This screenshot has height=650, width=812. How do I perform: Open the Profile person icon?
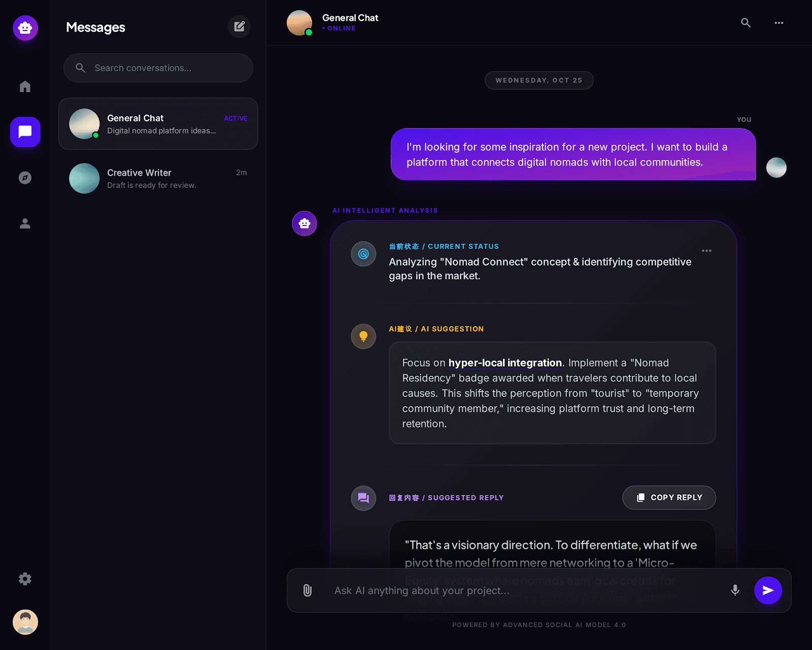tap(25, 223)
